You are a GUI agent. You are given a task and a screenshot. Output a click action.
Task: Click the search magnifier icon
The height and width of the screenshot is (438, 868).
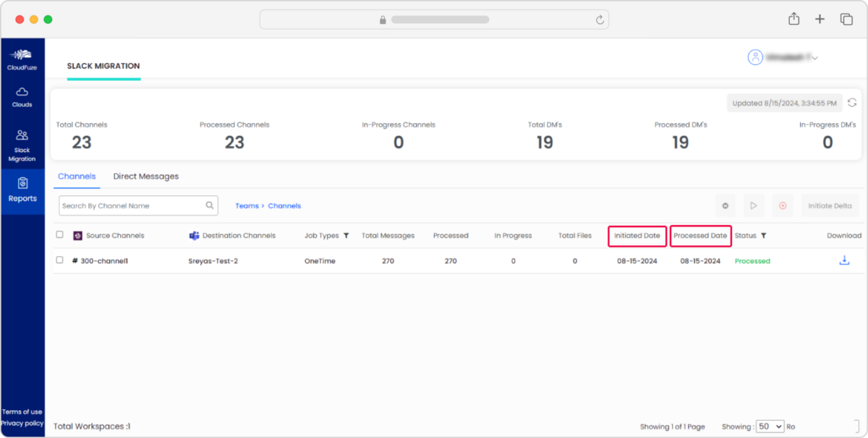click(208, 206)
